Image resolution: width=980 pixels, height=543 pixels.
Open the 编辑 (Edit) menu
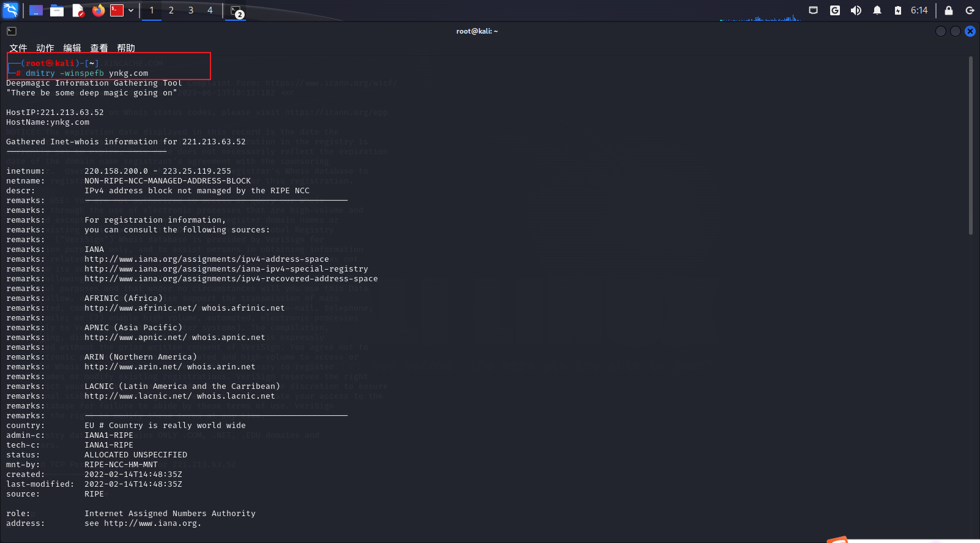(x=72, y=48)
